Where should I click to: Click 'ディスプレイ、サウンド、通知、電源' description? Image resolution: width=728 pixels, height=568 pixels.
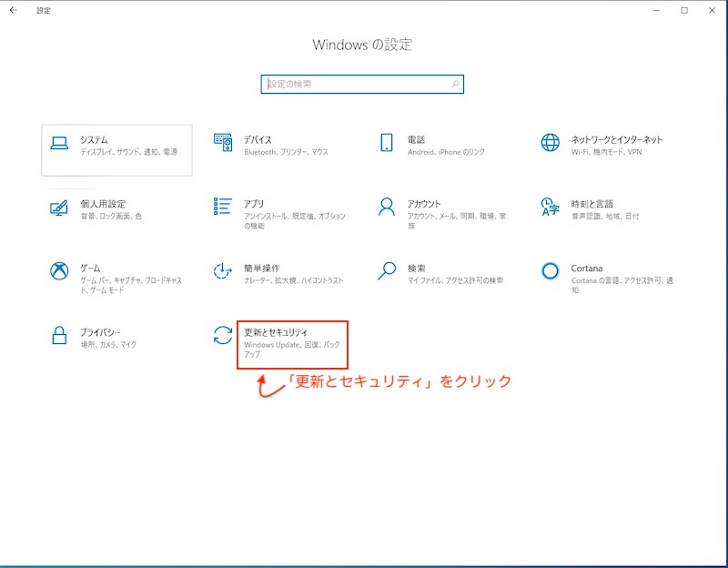128,152
